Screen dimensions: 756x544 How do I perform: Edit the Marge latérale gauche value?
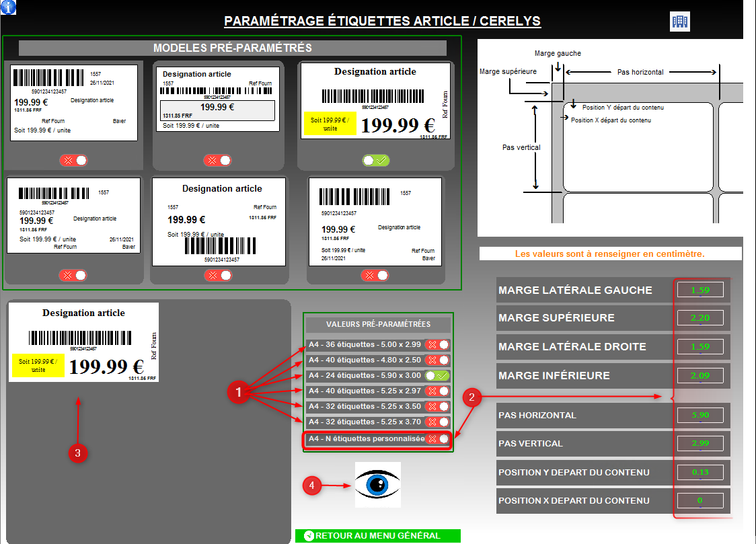click(700, 290)
